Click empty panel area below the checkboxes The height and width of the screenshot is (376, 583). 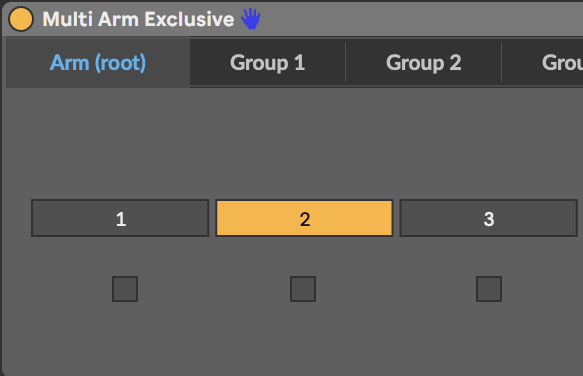pyautogui.click(x=294, y=338)
